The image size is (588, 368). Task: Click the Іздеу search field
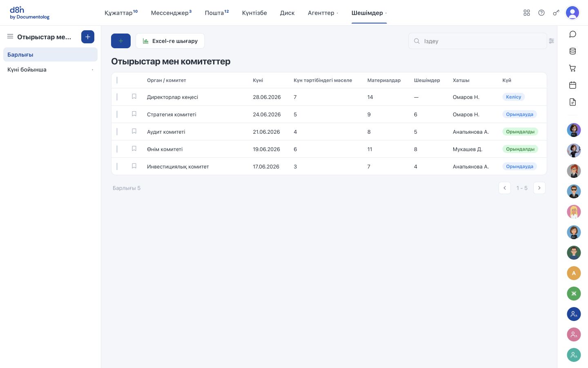(477, 41)
